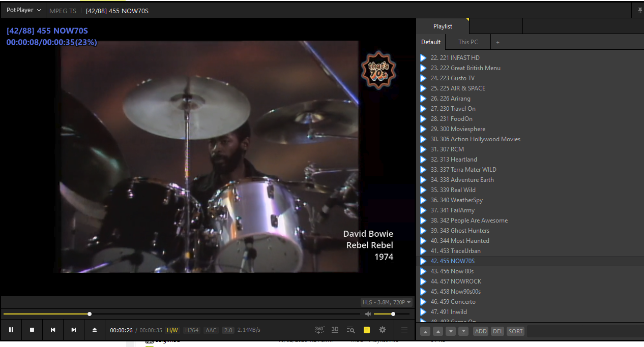The image size is (644, 347).
Task: Click the video seek bar
Action: coord(182,314)
